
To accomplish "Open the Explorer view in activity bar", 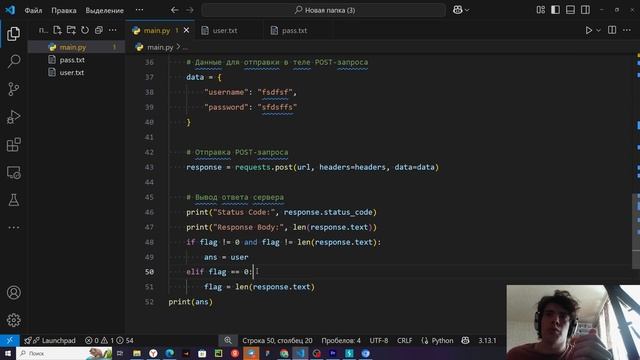I will pyautogui.click(x=13, y=33).
